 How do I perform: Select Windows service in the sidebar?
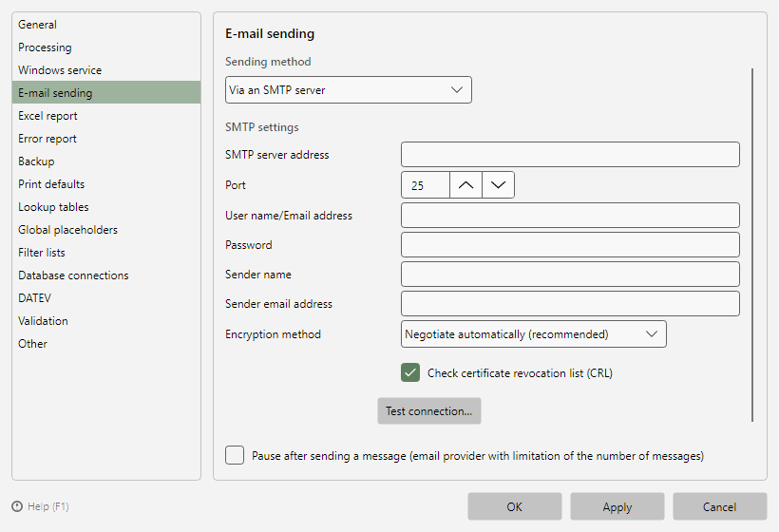pos(106,70)
